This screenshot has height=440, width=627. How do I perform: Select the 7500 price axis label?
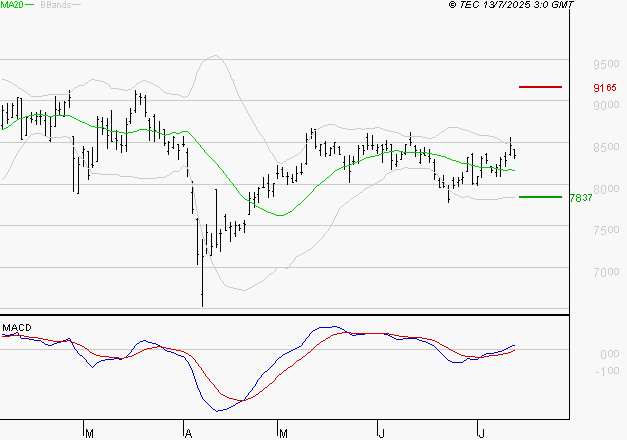(x=604, y=230)
